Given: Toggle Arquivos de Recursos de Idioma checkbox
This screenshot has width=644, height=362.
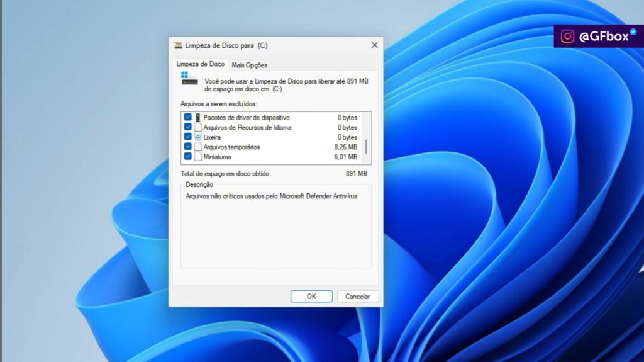Looking at the screenshot, I should pyautogui.click(x=187, y=127).
